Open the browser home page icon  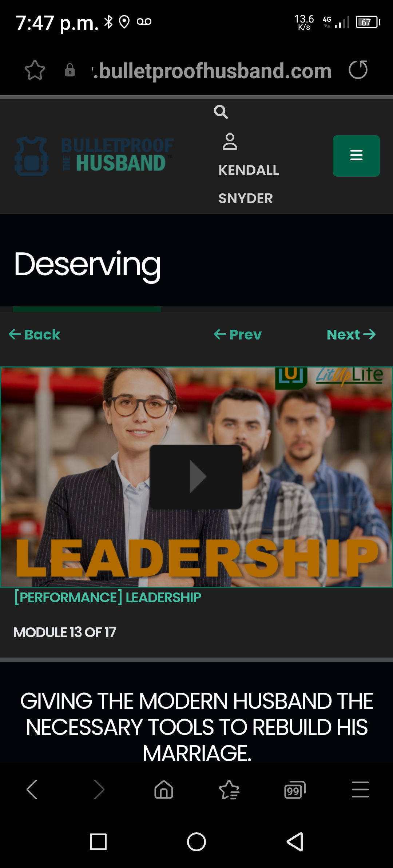(x=164, y=789)
